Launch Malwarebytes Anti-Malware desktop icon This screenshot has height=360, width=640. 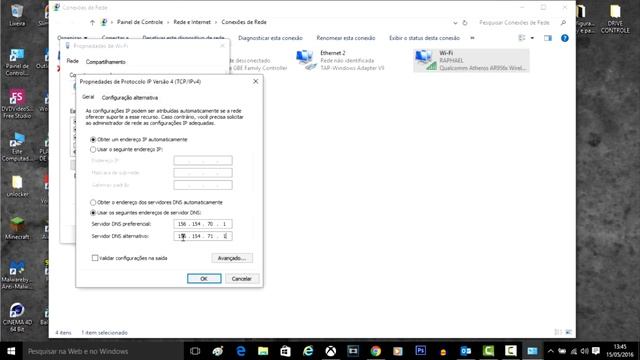point(17,274)
